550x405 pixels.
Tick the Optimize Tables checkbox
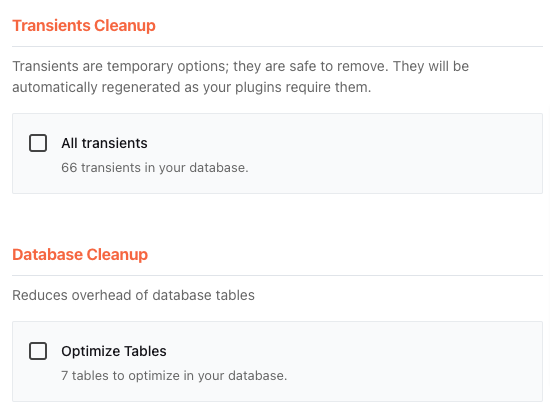point(38,351)
